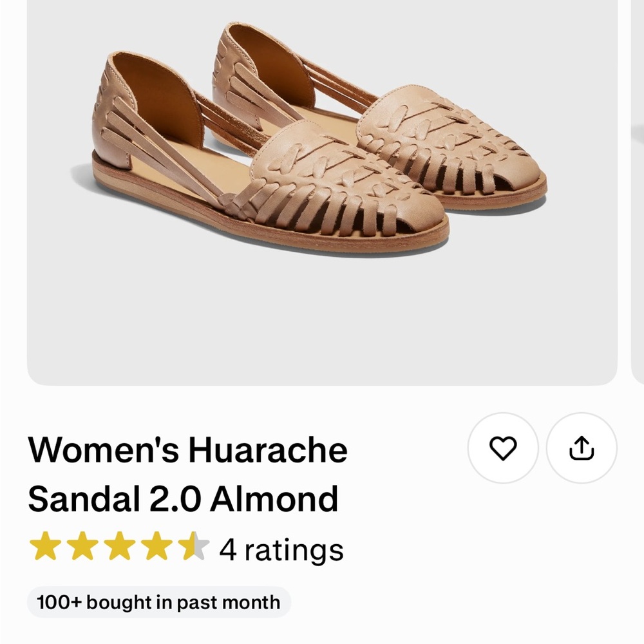The width and height of the screenshot is (644, 644).
Task: Click the ratings count next to stars
Action: (281, 549)
